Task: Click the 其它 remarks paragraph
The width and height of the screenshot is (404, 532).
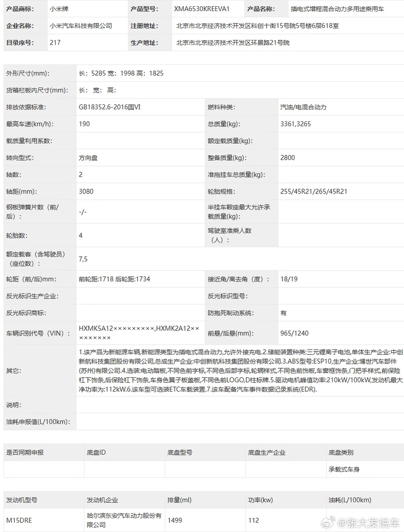Action: coord(241,371)
